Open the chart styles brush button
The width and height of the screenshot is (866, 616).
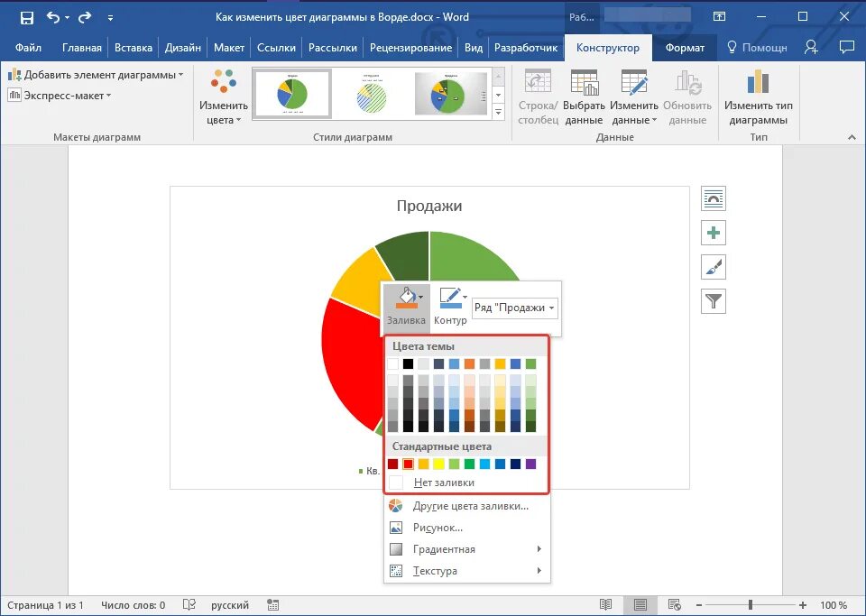point(713,267)
